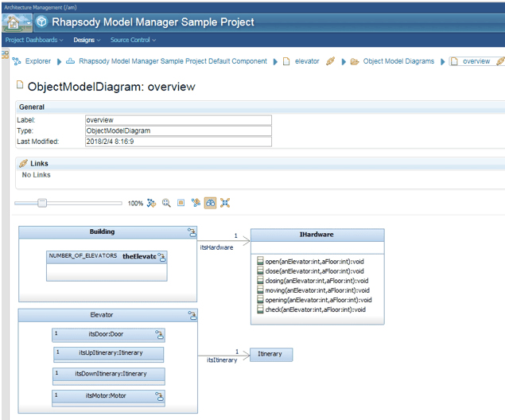505x420 pixels.
Task: Select the itsUpItinerary:Itinerary part
Action: pyautogui.click(x=109, y=354)
